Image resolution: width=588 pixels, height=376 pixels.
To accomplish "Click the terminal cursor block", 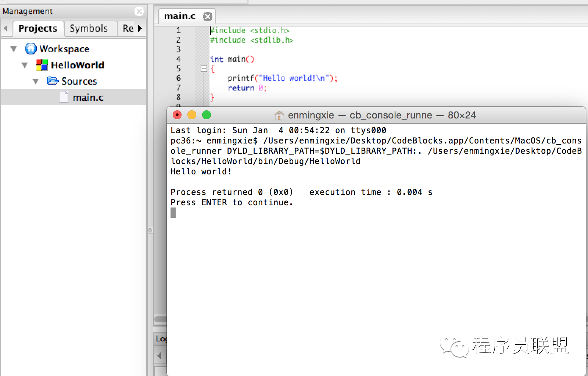I will pos(173,213).
